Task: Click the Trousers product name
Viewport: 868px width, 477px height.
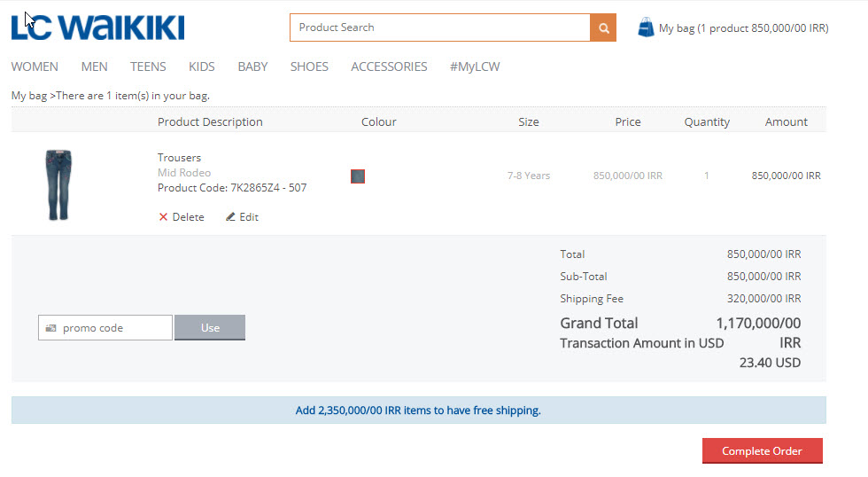Action: click(179, 158)
